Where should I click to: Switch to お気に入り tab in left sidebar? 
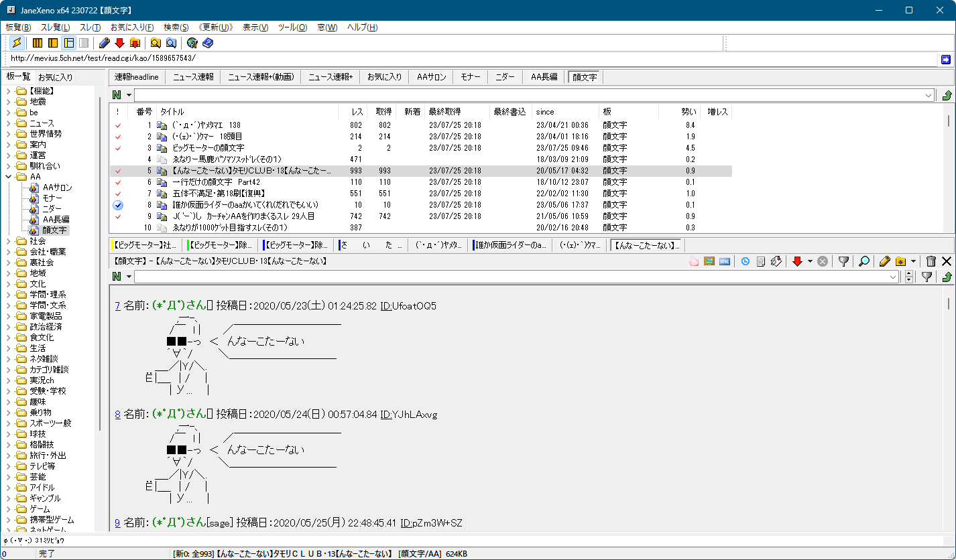(x=55, y=77)
